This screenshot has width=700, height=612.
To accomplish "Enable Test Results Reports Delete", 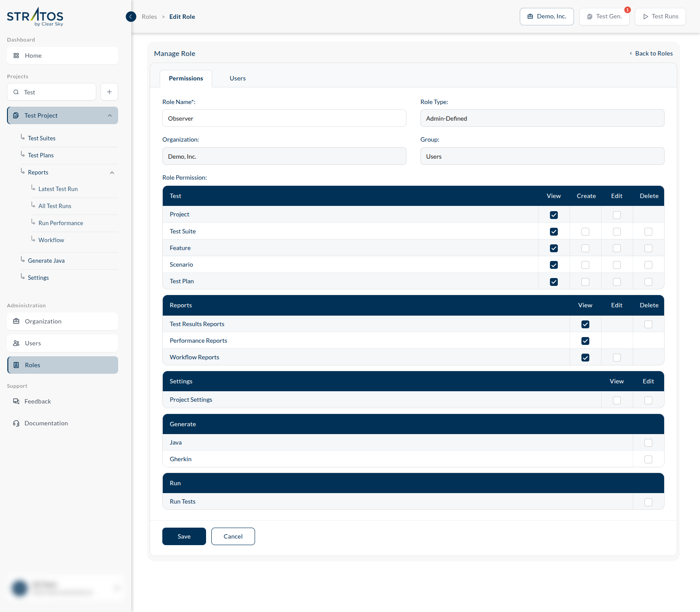I will coord(648,324).
